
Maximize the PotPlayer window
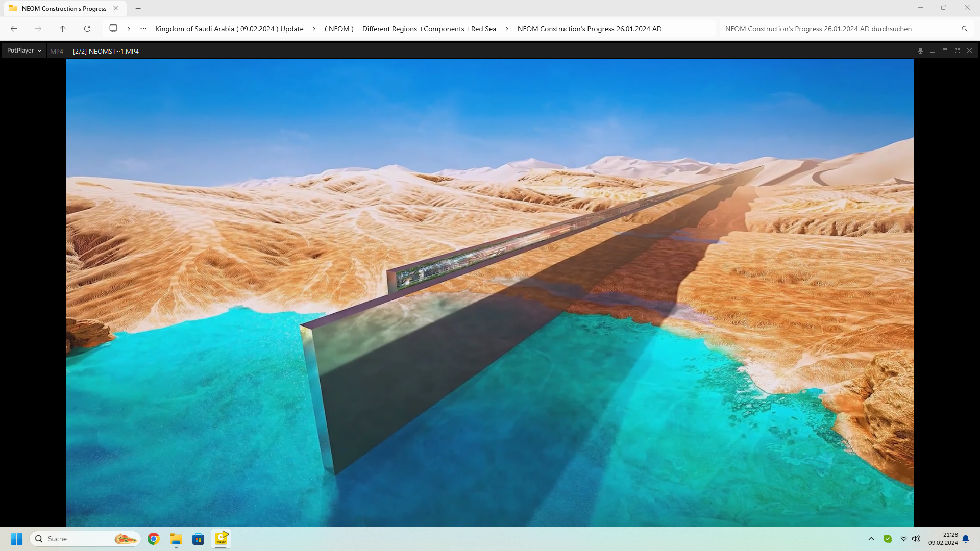[945, 51]
